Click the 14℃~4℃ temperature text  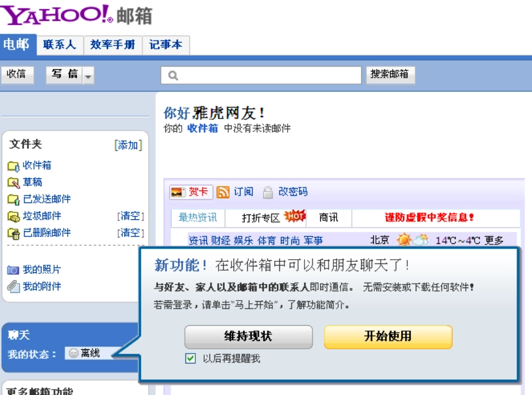pyautogui.click(x=458, y=241)
